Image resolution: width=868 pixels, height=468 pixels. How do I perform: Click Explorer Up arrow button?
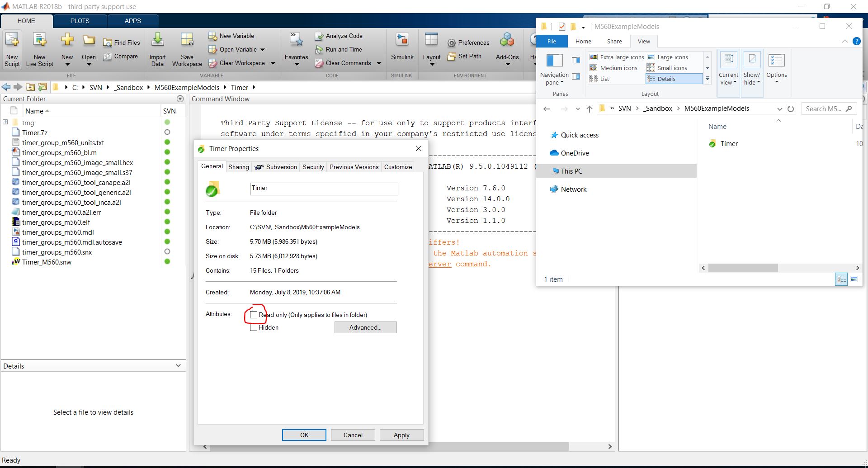[x=589, y=109]
